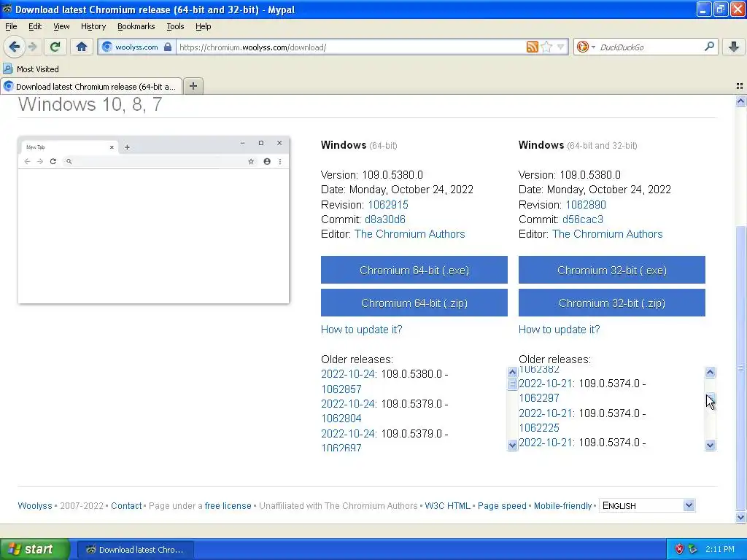The height and width of the screenshot is (560, 747).
Task: Open the W3C HTML footer link
Action: coord(447,506)
